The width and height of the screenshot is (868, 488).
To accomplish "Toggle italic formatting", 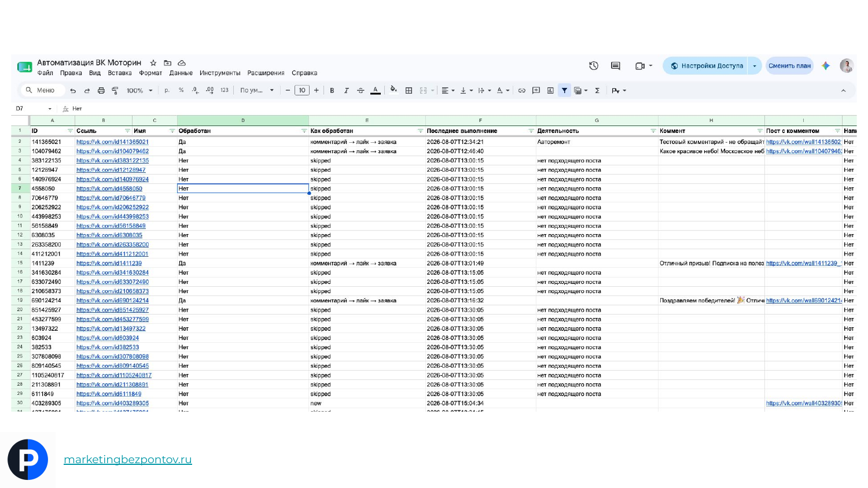I will tap(346, 91).
